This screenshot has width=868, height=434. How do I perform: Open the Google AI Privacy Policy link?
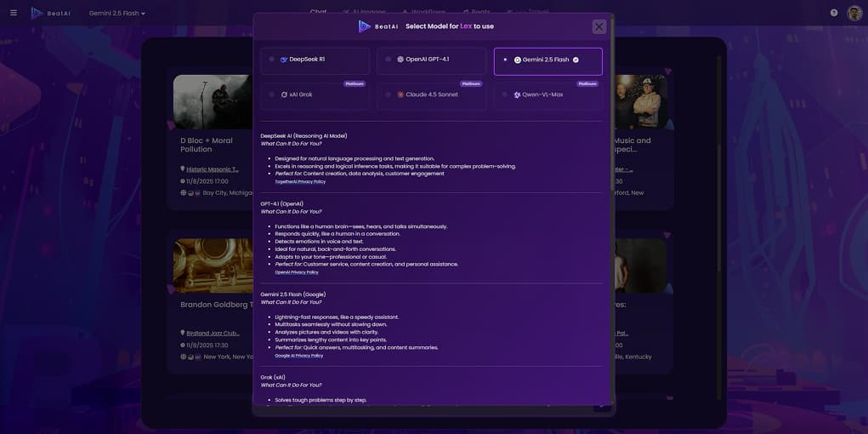click(x=299, y=356)
